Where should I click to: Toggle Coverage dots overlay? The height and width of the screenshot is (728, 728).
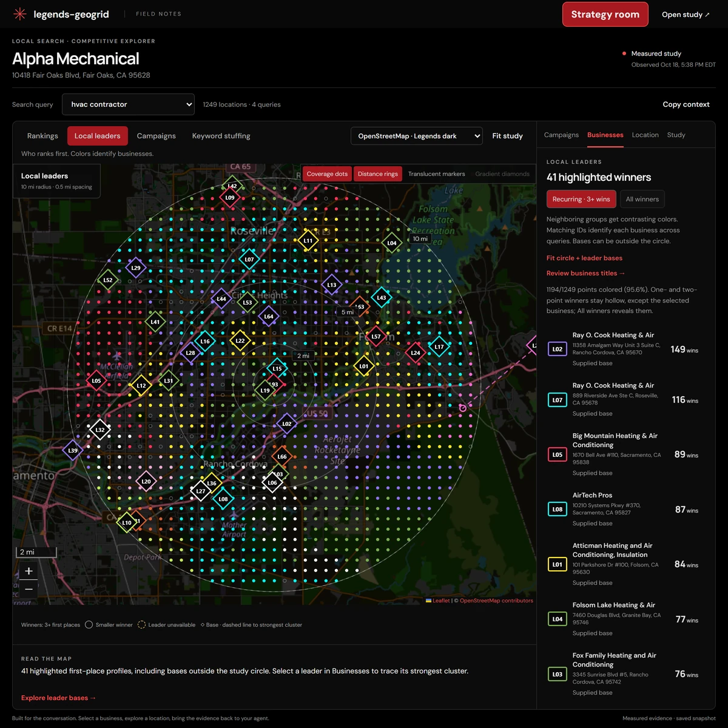[327, 174]
